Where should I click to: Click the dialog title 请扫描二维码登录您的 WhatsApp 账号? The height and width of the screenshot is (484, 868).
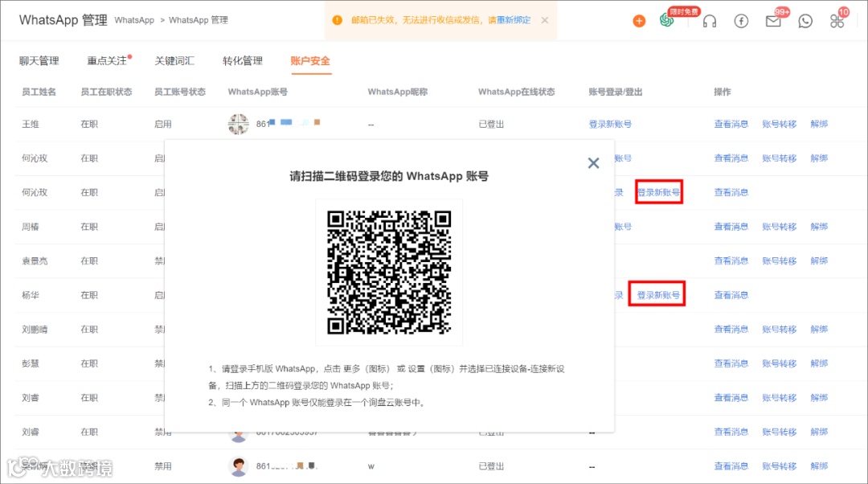[x=389, y=176]
